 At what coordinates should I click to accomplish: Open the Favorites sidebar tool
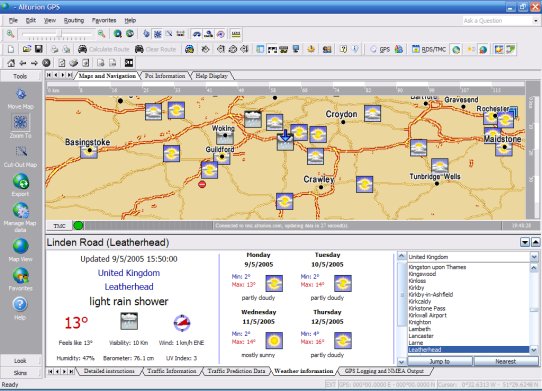click(x=20, y=279)
